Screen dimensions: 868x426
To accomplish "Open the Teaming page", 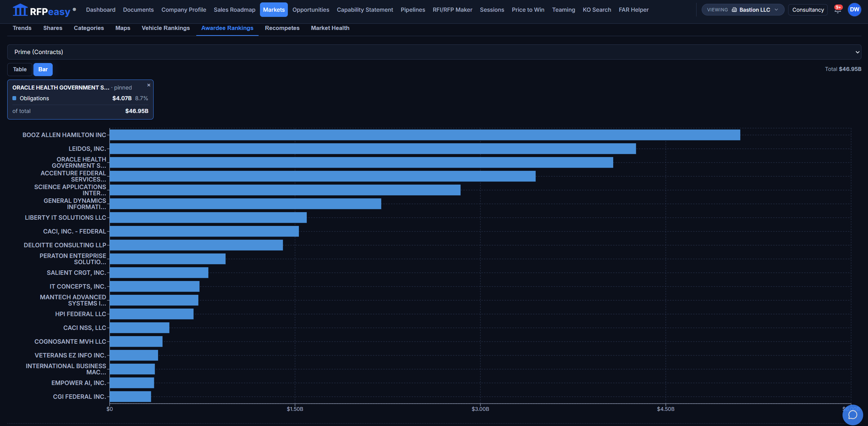I will coord(563,10).
